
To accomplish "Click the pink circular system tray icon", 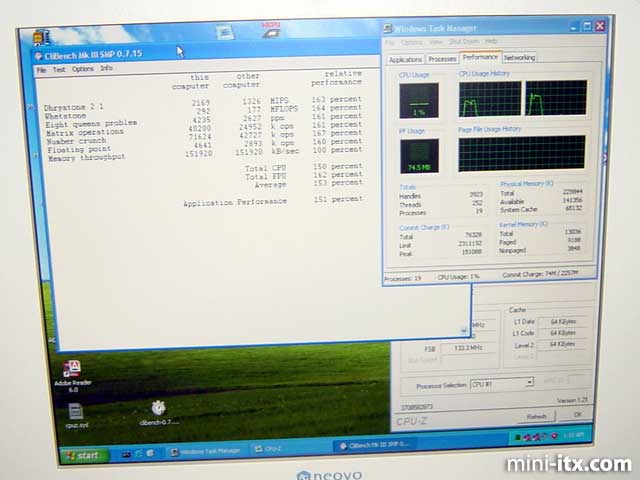I will pyautogui.click(x=554, y=436).
